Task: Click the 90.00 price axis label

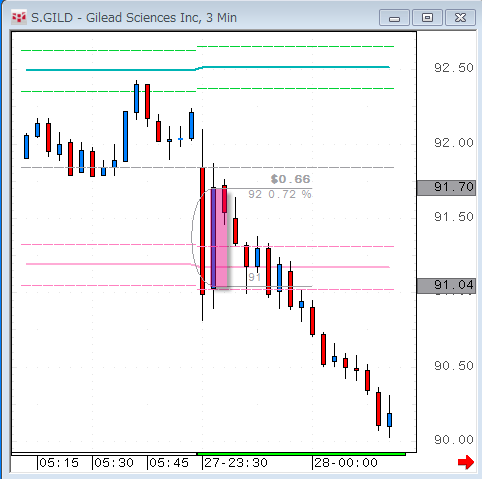Action: tap(454, 440)
